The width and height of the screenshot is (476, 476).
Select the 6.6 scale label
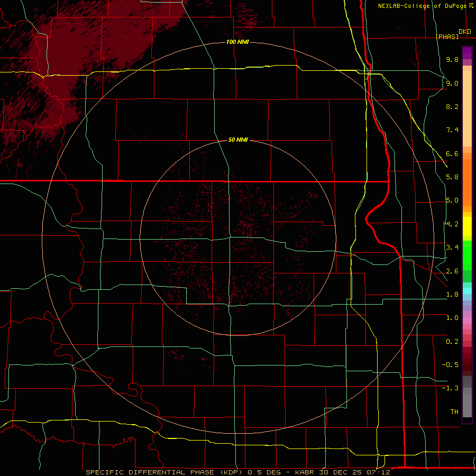tap(452, 153)
